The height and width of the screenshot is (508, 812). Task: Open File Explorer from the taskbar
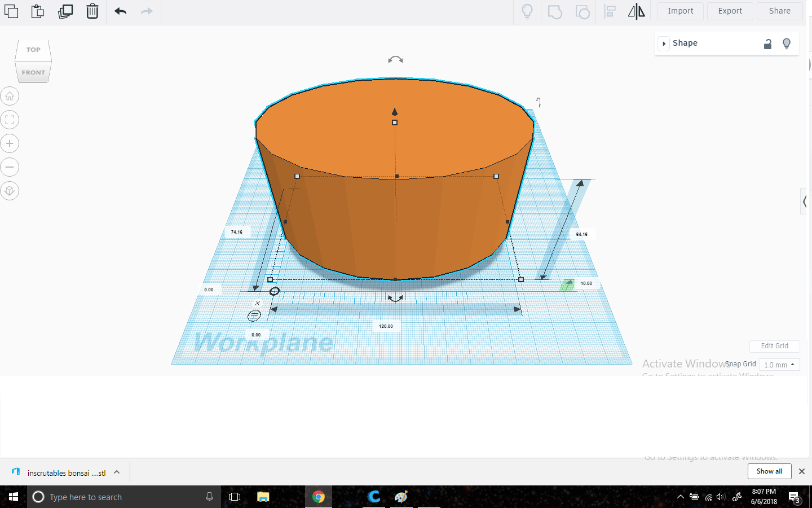263,497
